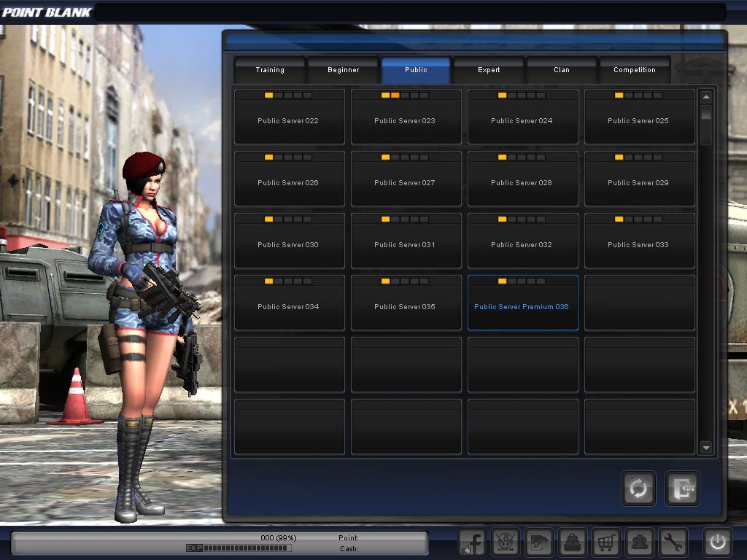This screenshot has width=747, height=560.
Task: Refresh the server list
Action: [x=638, y=489]
